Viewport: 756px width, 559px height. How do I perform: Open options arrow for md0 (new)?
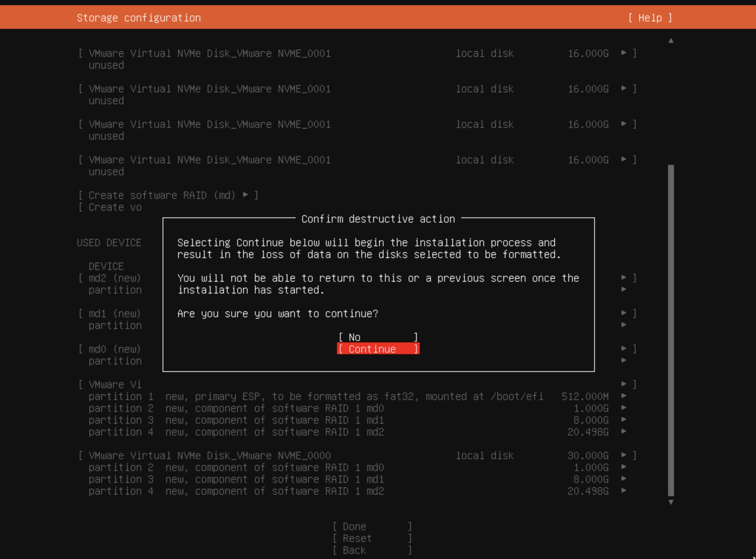[624, 349]
